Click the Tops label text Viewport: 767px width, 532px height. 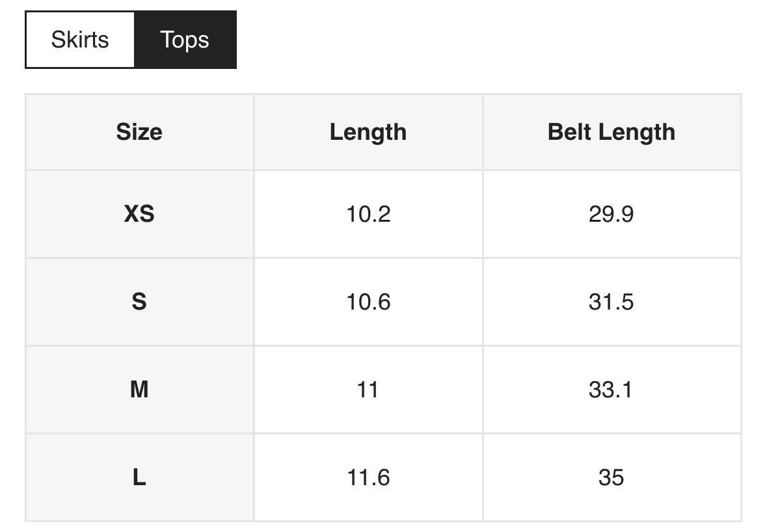pyautogui.click(x=185, y=40)
